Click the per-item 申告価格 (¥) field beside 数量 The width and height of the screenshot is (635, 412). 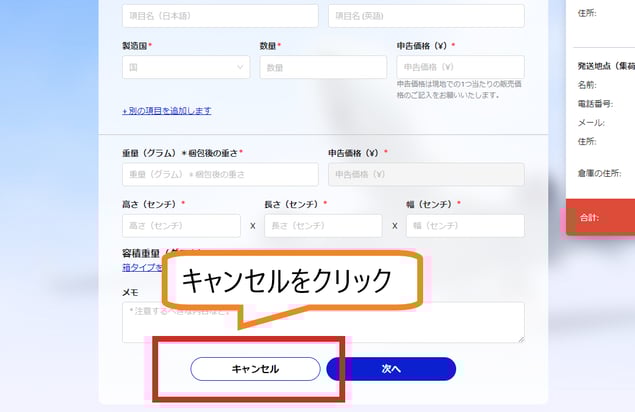pos(460,67)
